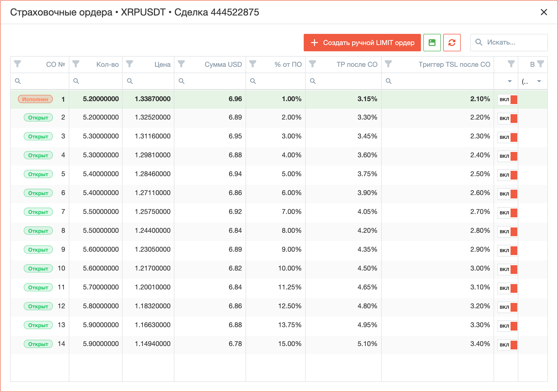
Task: Select price cell 1.32520000
Action: click(153, 117)
